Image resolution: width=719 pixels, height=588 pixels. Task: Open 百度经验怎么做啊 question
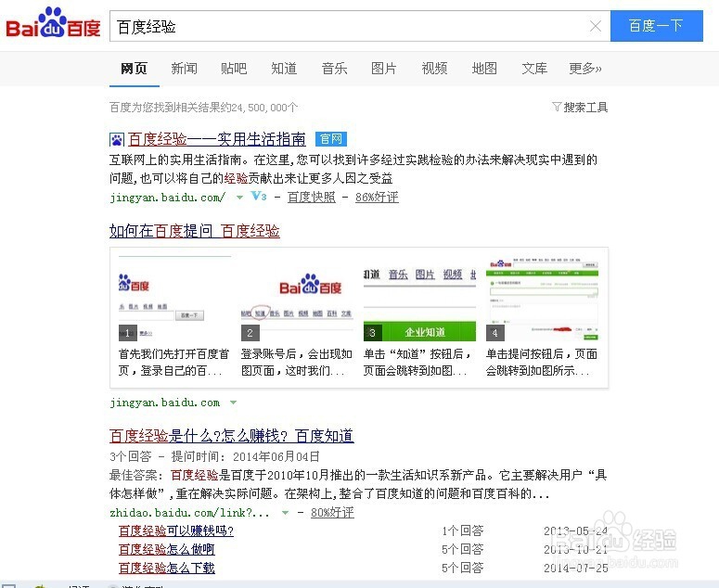point(166,549)
